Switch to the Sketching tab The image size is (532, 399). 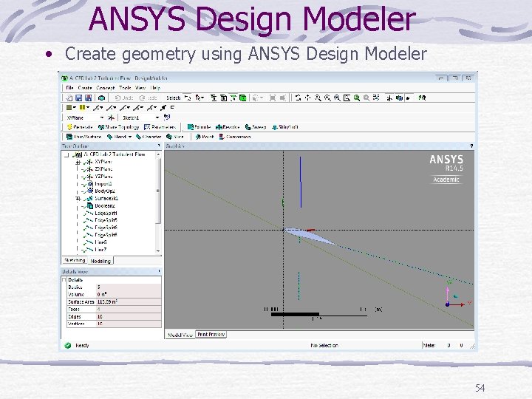point(75,261)
